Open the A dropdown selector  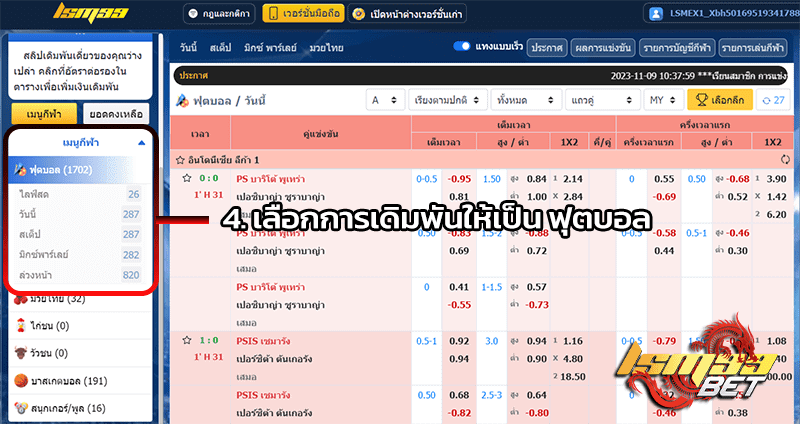(385, 100)
